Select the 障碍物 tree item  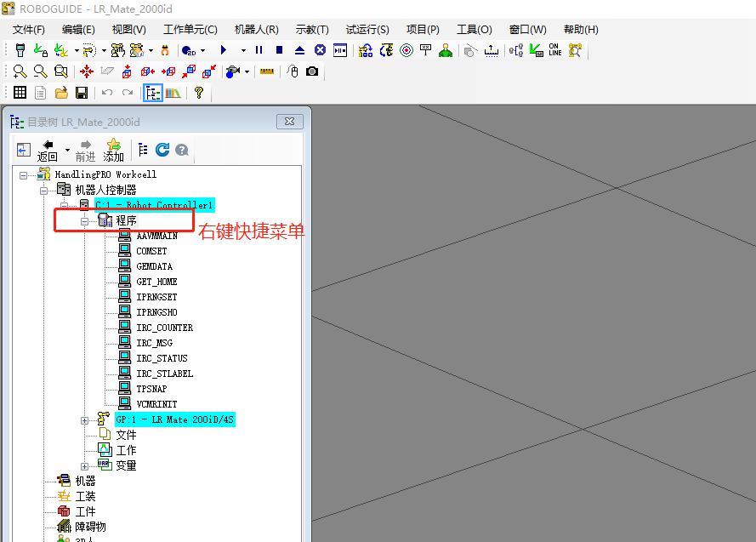(x=90, y=527)
